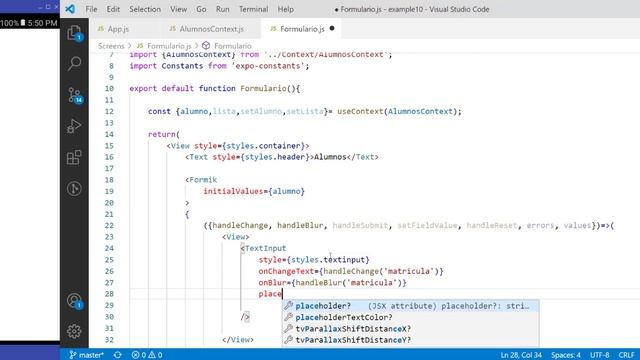Open the Extensions view

[x=74, y=158]
